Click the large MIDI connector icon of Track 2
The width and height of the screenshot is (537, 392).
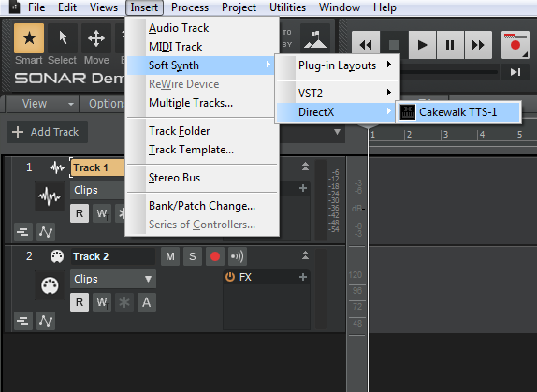(x=50, y=285)
